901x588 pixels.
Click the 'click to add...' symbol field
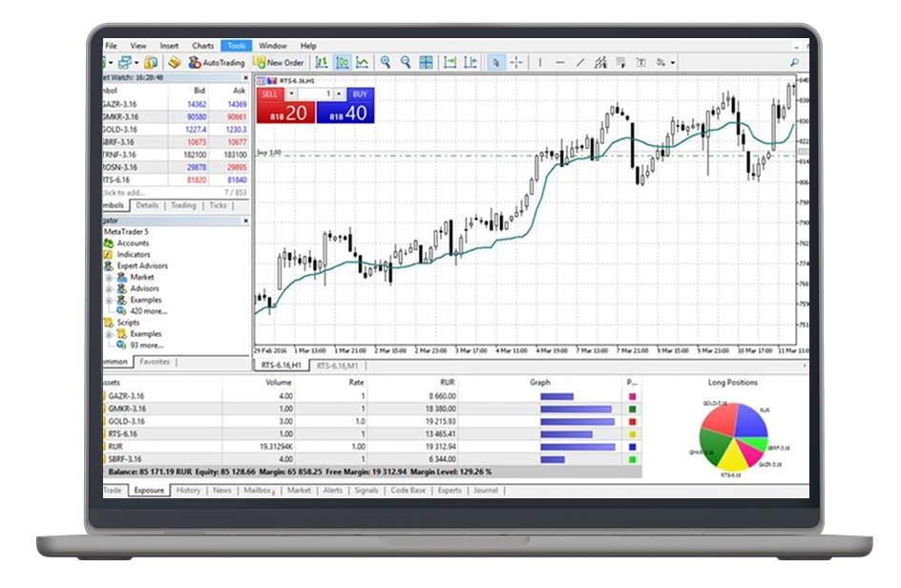pos(124,193)
